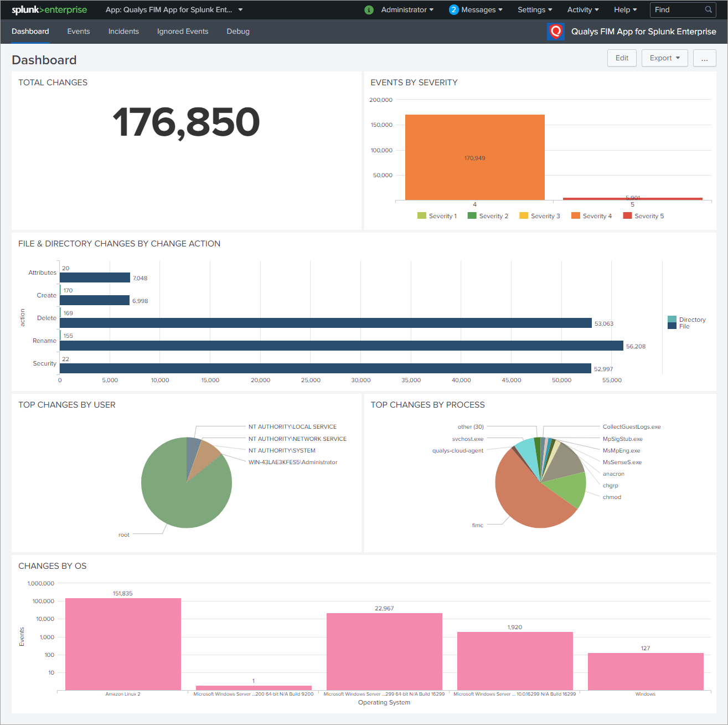
Task: Switch to the Incidents tab
Action: click(123, 32)
